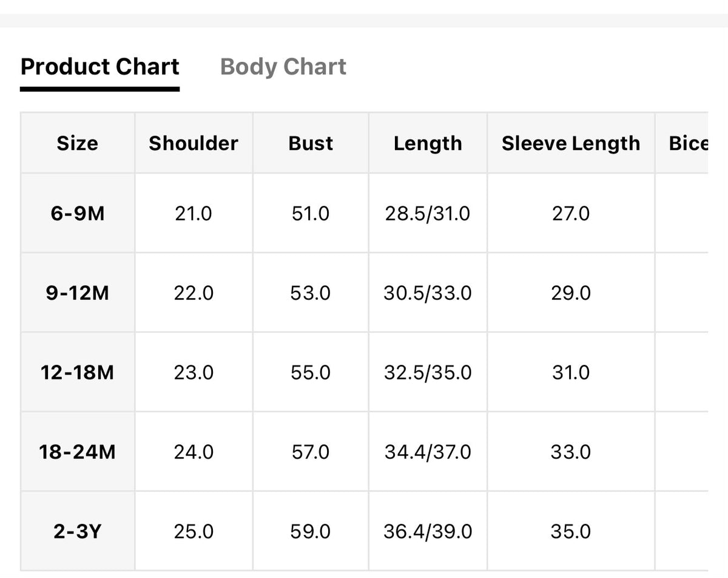Click the Sleeve Length column header
The height and width of the screenshot is (578, 728).
pyautogui.click(x=571, y=143)
